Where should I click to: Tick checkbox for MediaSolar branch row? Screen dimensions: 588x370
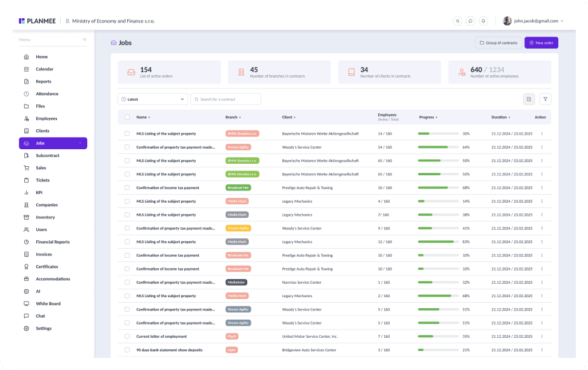pyautogui.click(x=127, y=282)
